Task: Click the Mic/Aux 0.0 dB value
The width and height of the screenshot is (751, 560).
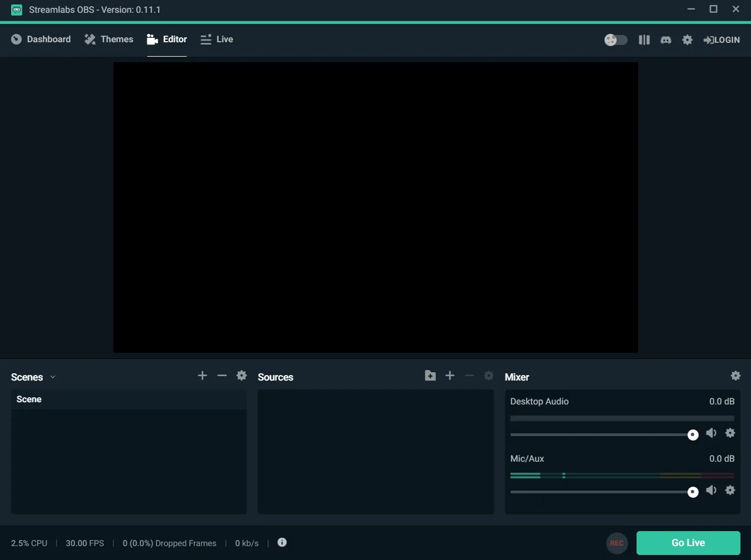Action: [x=722, y=459]
